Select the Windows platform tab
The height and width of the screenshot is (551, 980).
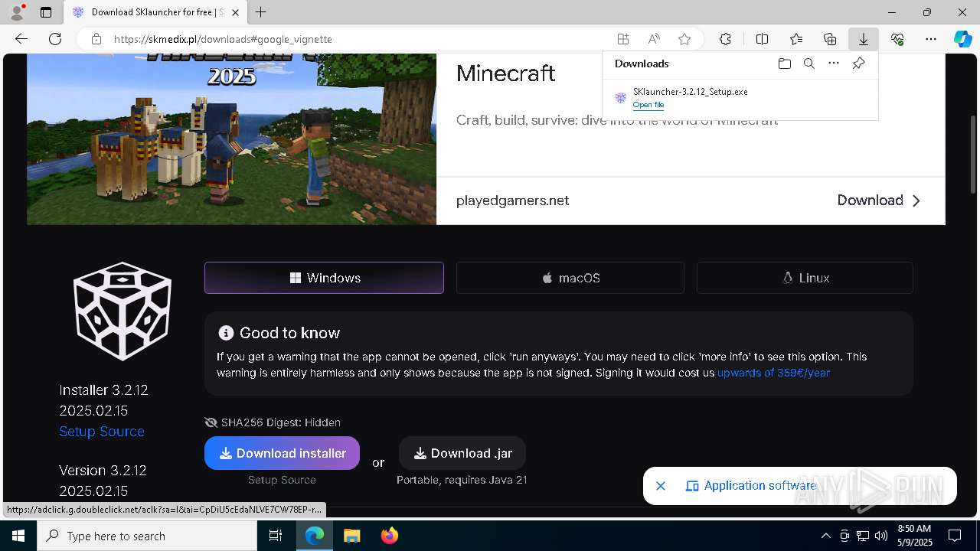coord(324,278)
